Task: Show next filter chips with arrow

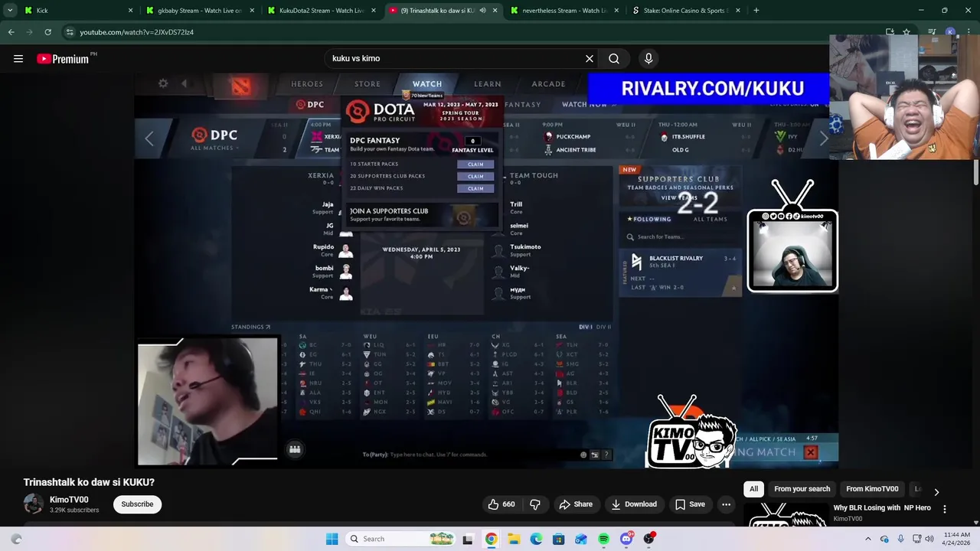Action: 936,492
